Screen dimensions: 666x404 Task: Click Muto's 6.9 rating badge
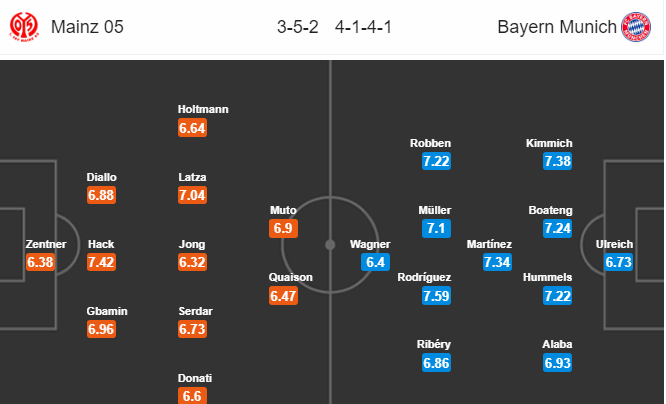(283, 229)
